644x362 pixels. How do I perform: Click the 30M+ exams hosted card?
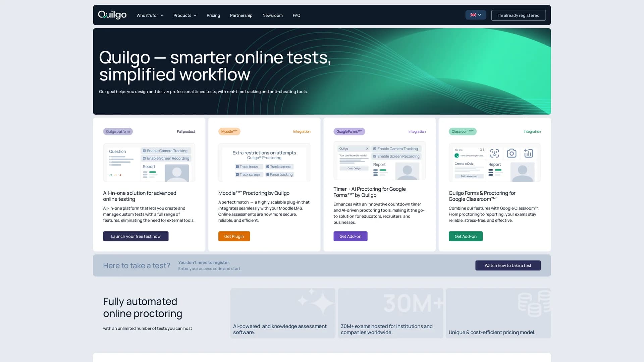pos(390,313)
